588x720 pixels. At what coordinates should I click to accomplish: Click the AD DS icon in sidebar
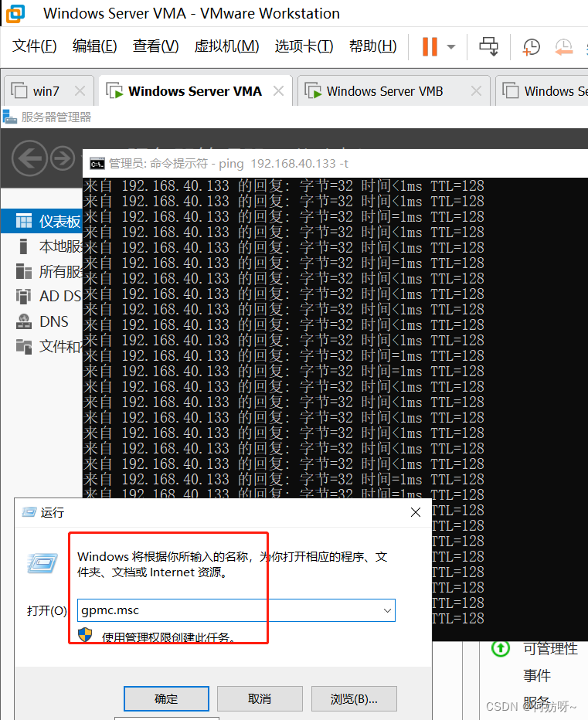coord(23,297)
